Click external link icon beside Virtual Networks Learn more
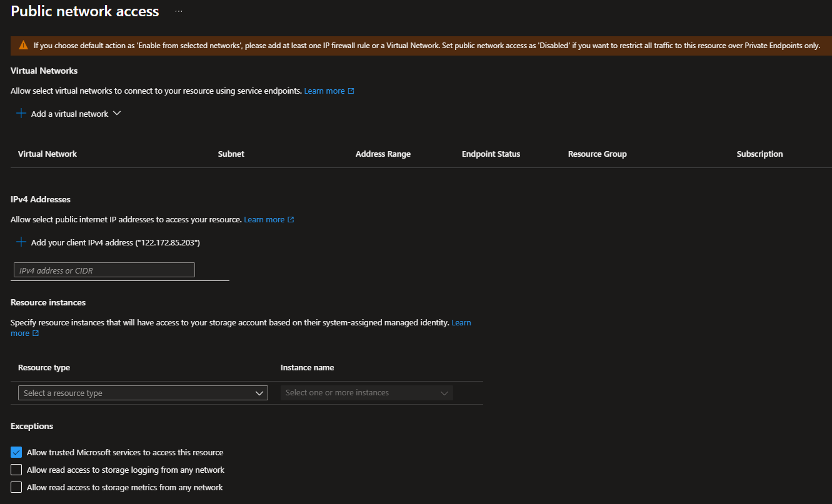 coord(351,91)
